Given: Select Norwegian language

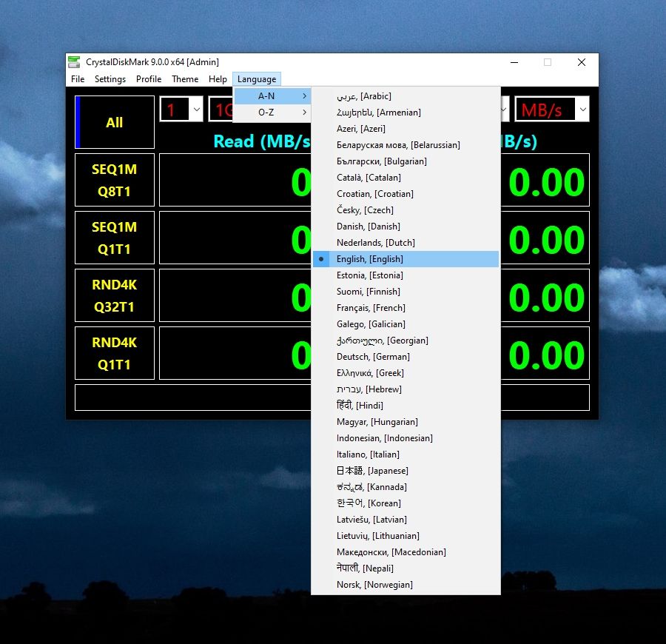Looking at the screenshot, I should (406, 585).
